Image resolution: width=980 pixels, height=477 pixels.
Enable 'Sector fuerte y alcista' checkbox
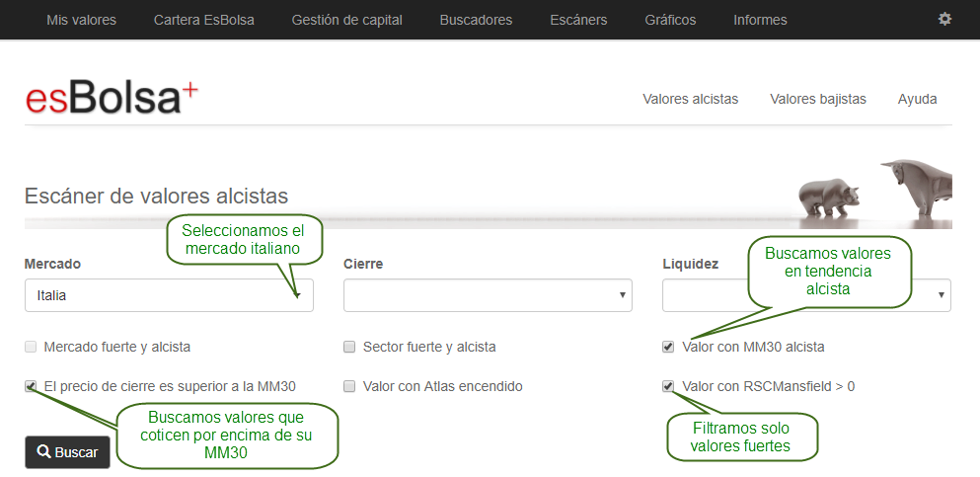349,347
